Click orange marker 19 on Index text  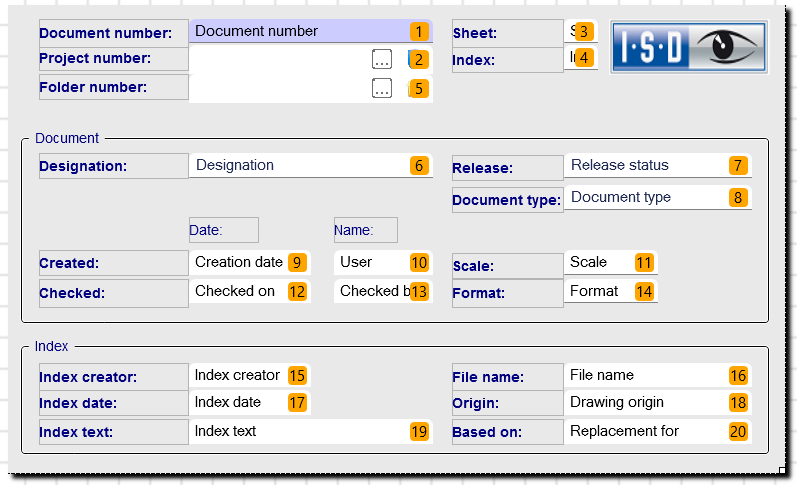point(419,432)
